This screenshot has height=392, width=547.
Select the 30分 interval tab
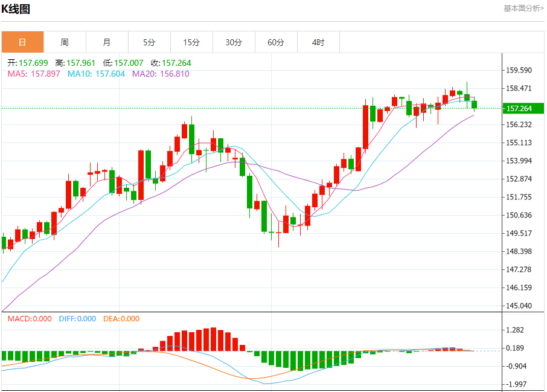click(x=234, y=42)
